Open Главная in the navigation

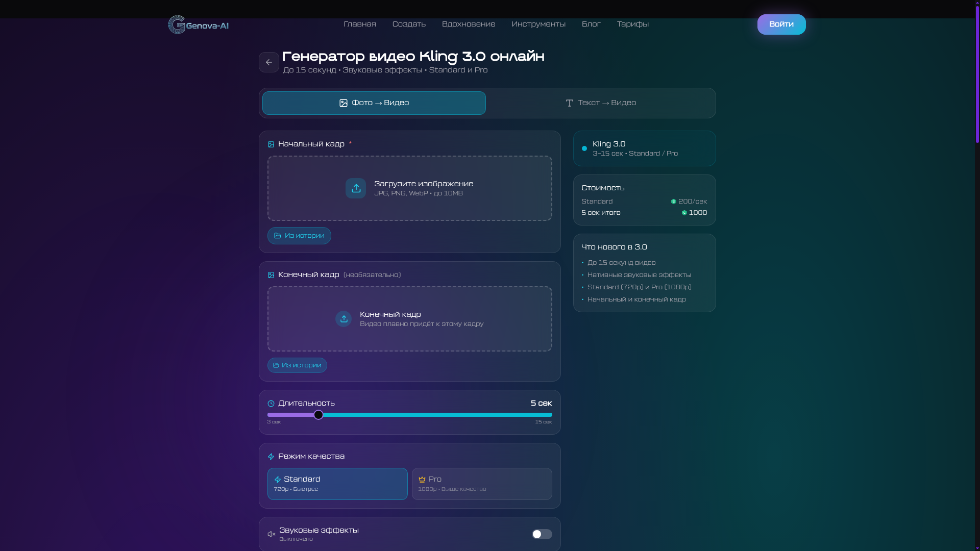coord(360,24)
